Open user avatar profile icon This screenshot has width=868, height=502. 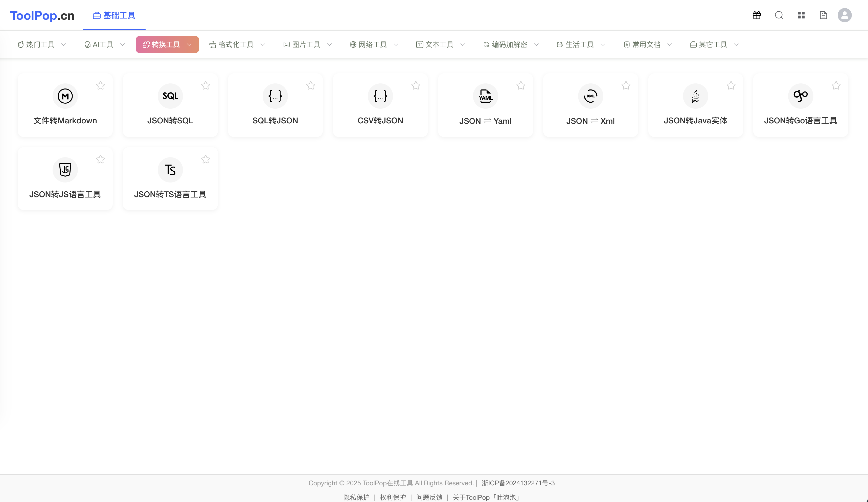844,15
